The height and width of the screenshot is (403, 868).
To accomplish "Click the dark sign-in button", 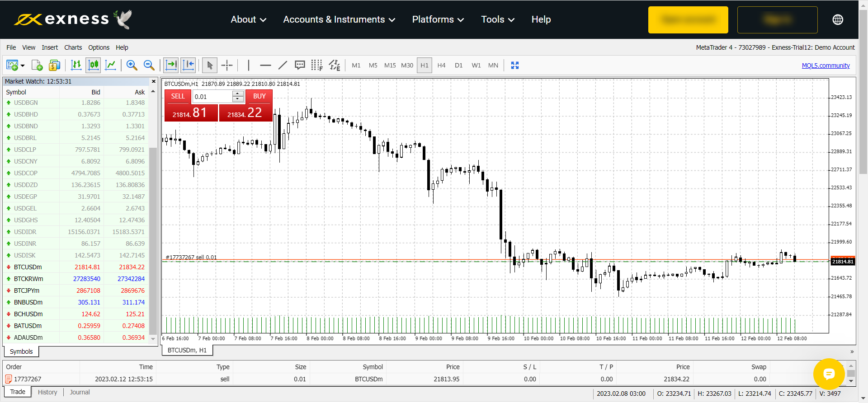I will coord(778,20).
